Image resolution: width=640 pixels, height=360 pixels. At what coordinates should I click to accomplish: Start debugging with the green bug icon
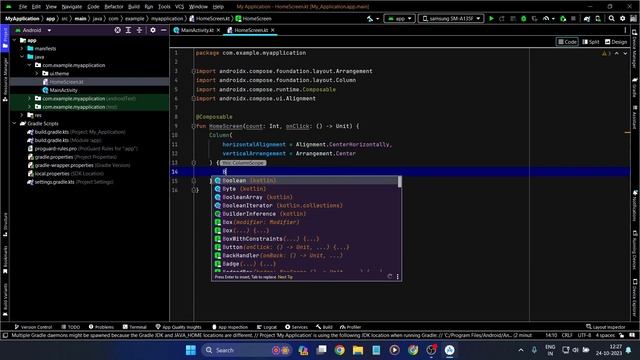click(524, 19)
